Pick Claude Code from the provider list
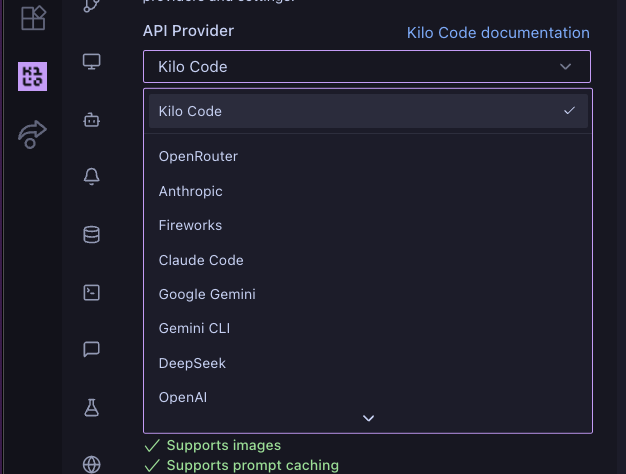Image resolution: width=626 pixels, height=474 pixels. [x=201, y=260]
